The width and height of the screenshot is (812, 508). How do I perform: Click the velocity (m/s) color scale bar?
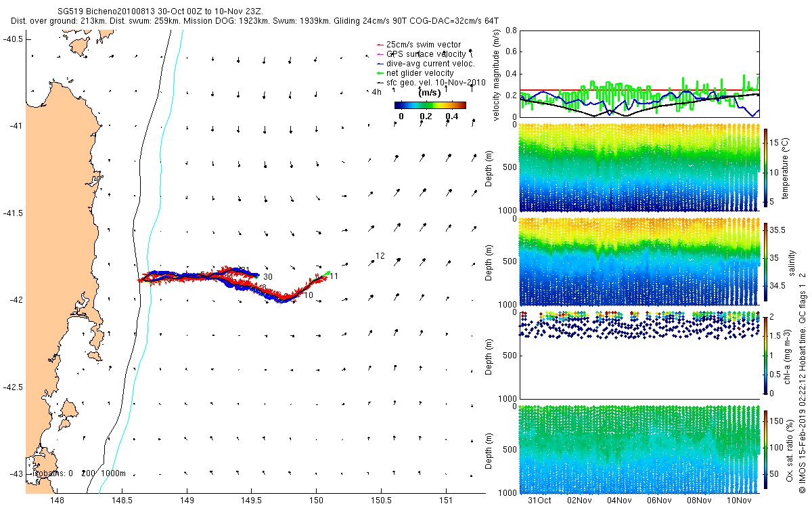pos(430,105)
